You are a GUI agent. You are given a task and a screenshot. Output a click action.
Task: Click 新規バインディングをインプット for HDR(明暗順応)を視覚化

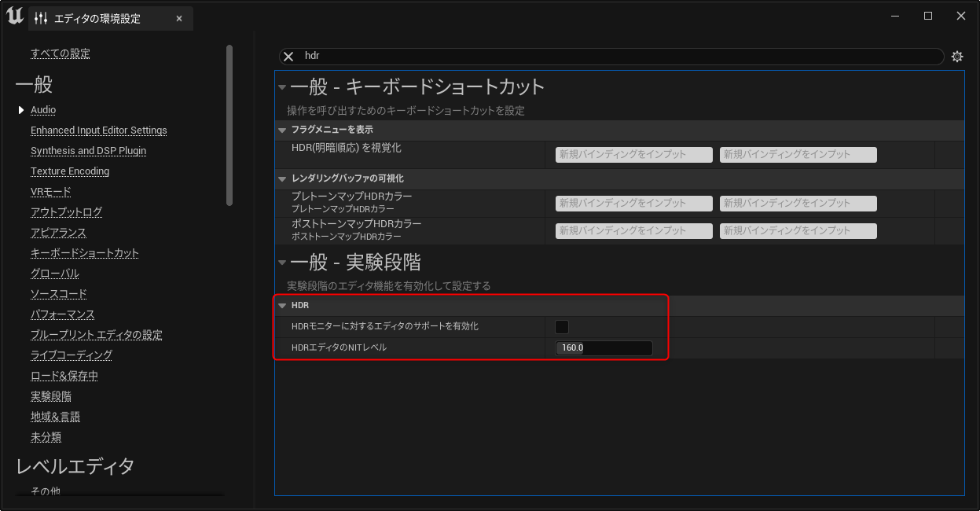click(633, 154)
